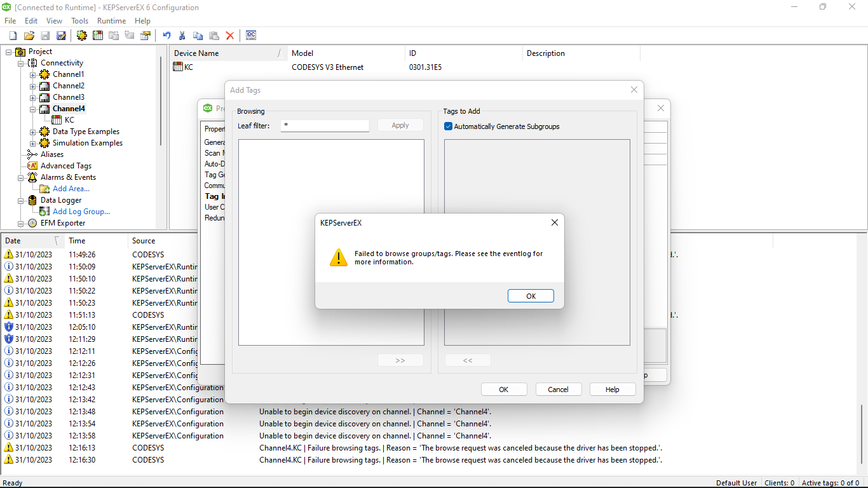The width and height of the screenshot is (868, 488).
Task: Click the Copy toolbar icon
Action: (x=197, y=36)
